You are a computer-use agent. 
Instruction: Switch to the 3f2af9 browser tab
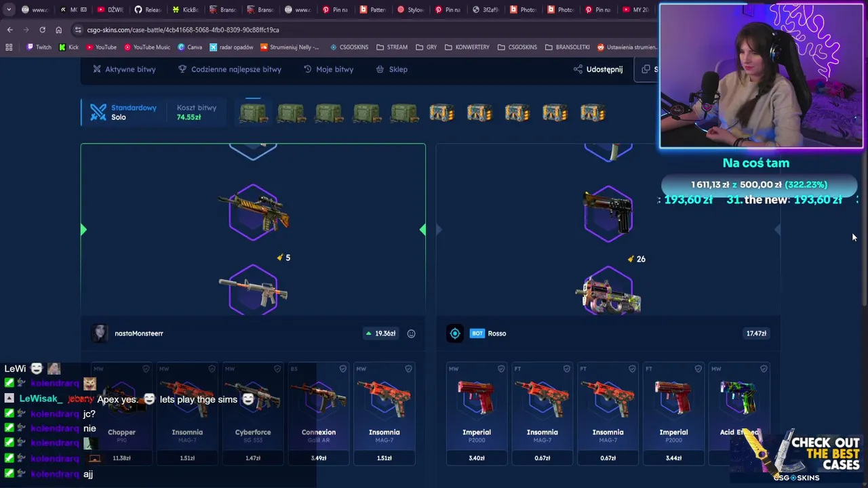[486, 9]
